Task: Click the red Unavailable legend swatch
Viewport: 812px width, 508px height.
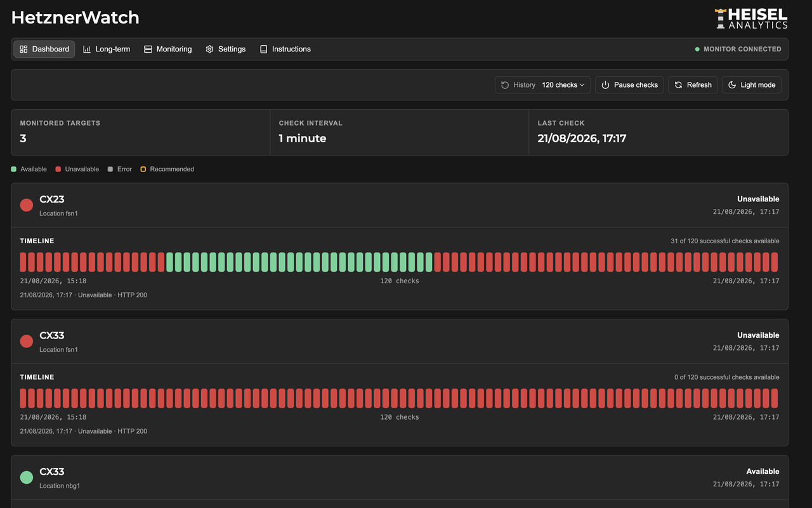Action: [58, 169]
